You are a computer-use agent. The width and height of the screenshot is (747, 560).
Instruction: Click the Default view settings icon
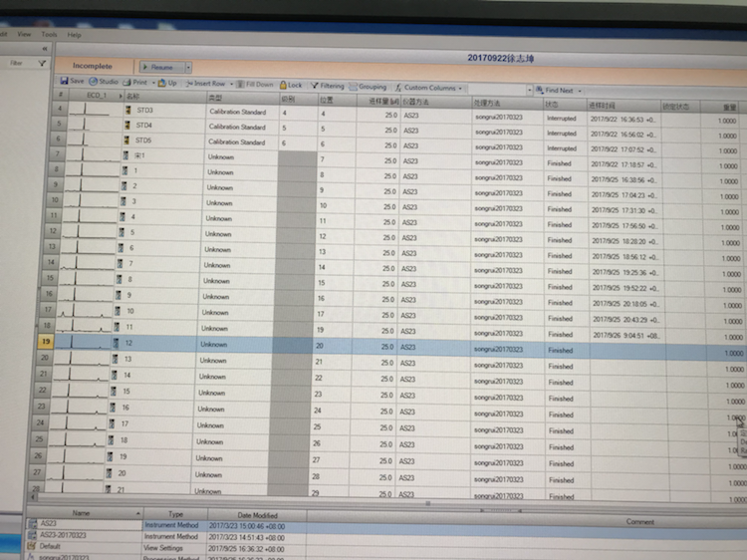click(x=32, y=546)
